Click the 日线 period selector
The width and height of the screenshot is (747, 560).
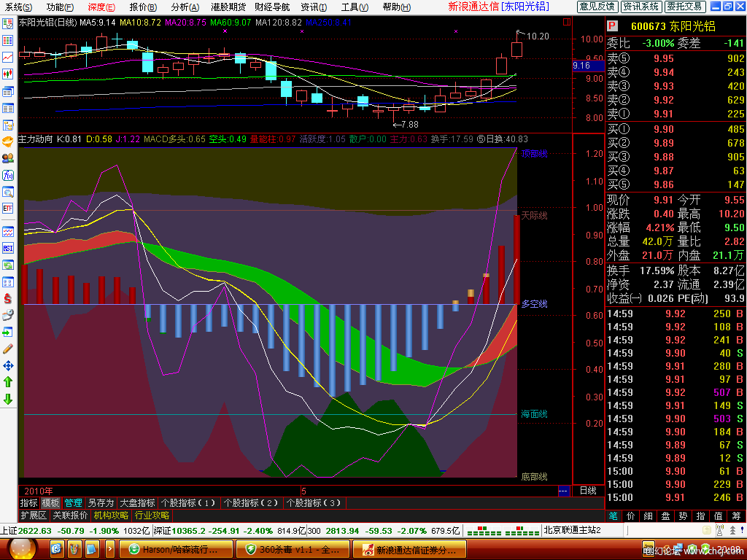(588, 491)
